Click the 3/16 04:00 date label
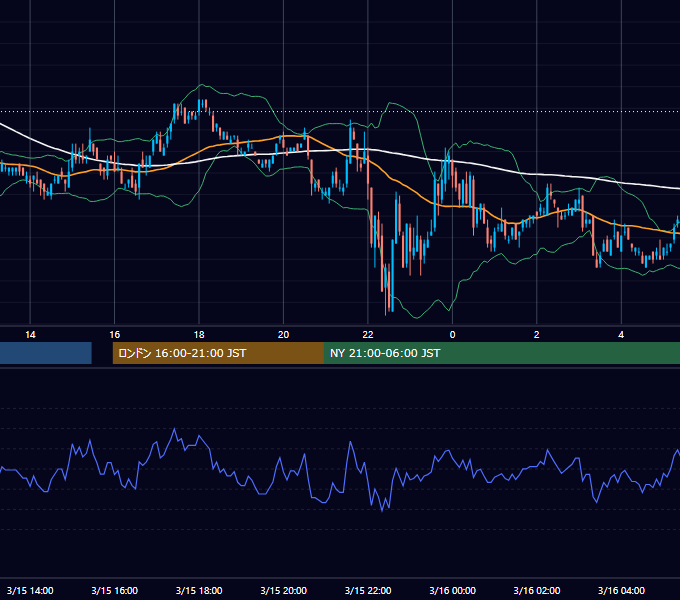The height and width of the screenshot is (600, 680). pos(621,590)
